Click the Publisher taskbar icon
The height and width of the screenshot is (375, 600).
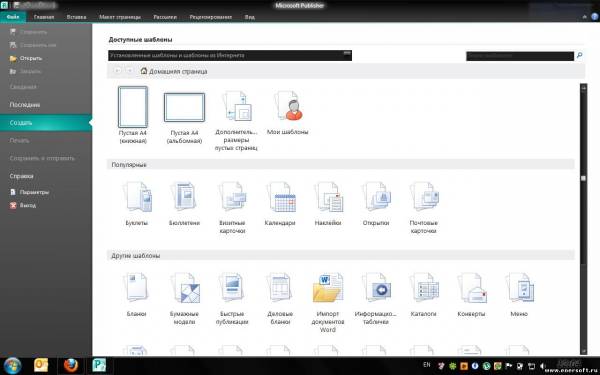(x=99, y=365)
